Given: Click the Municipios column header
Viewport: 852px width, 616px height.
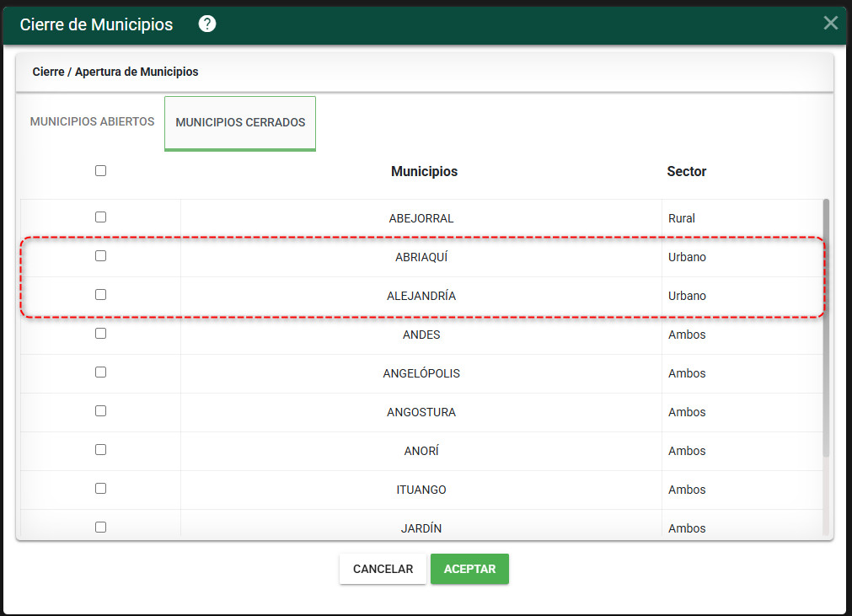Looking at the screenshot, I should point(425,172).
